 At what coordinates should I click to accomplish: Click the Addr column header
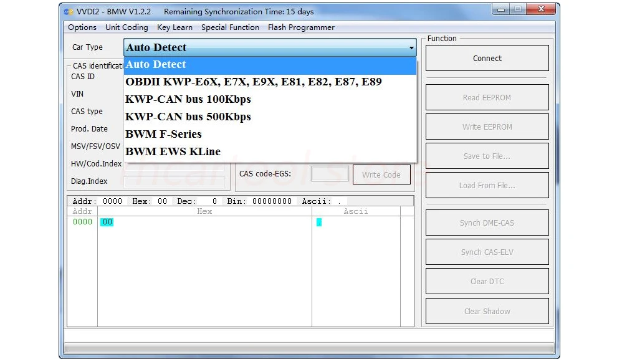[82, 211]
